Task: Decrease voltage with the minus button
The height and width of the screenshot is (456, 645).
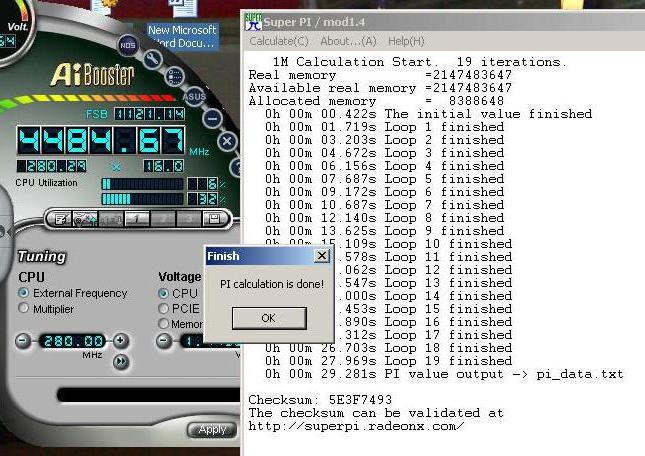Action: tap(164, 341)
